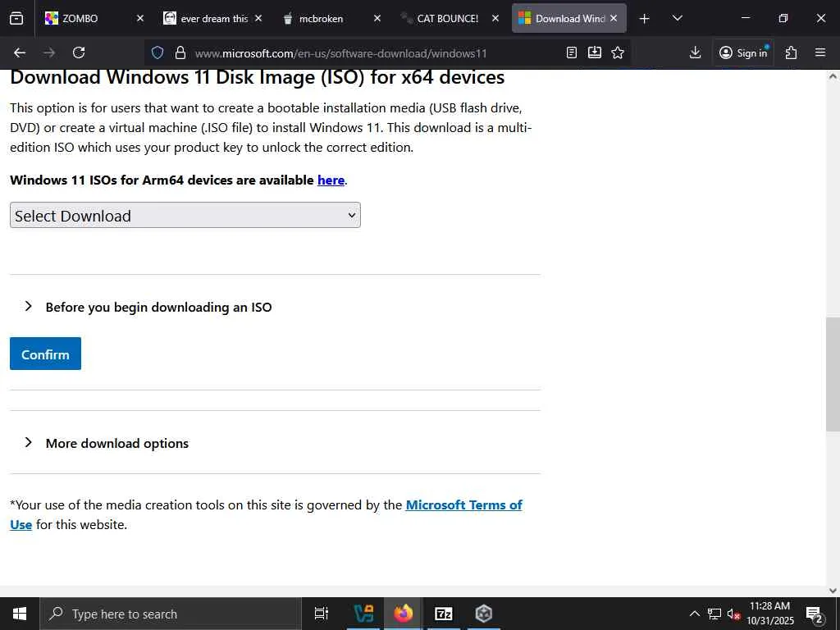The width and height of the screenshot is (840, 630).
Task: Open a new tab with the plus icon
Action: pos(645,19)
